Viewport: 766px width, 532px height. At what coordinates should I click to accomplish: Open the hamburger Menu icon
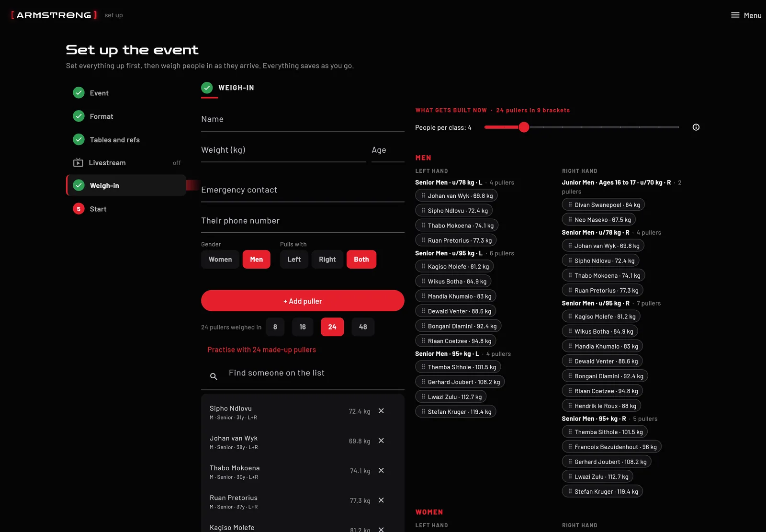tap(735, 15)
